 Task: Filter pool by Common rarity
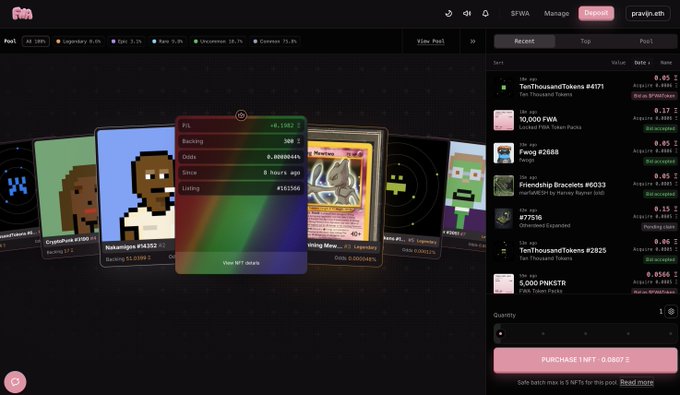275,41
